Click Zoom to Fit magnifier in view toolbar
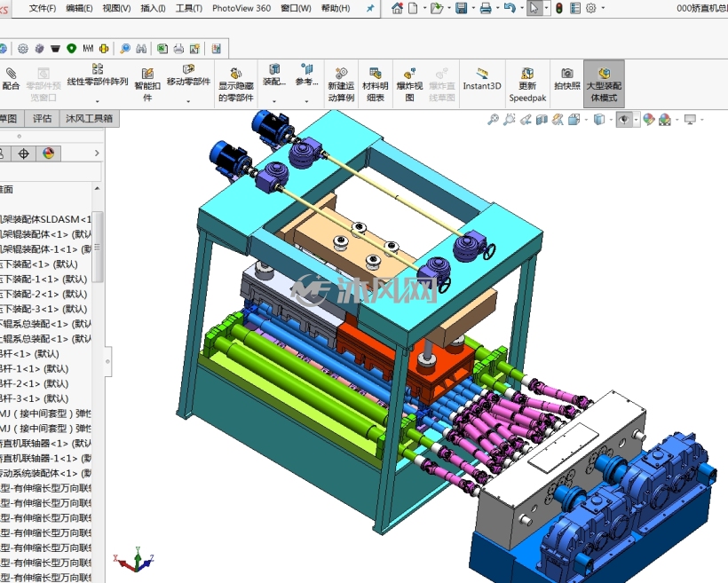The height and width of the screenshot is (583, 728). click(493, 120)
